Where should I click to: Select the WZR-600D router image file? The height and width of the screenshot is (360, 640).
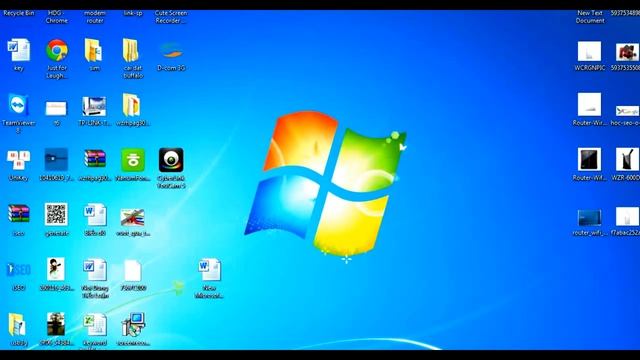click(x=627, y=159)
